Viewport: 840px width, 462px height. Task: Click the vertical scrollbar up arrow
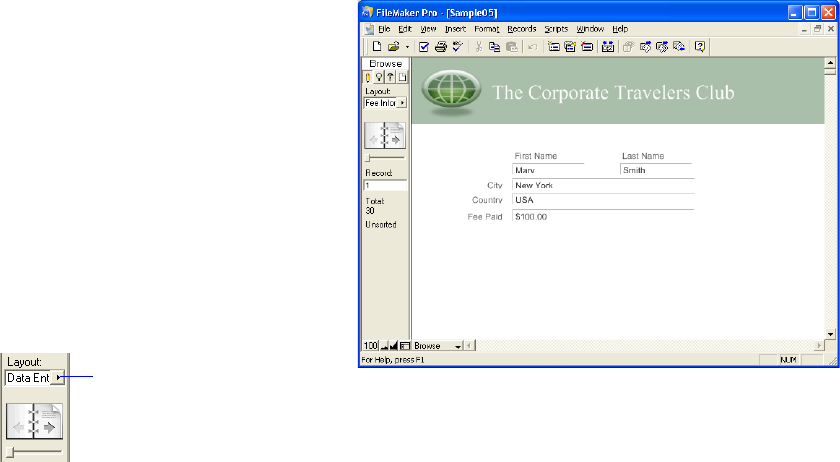830,63
